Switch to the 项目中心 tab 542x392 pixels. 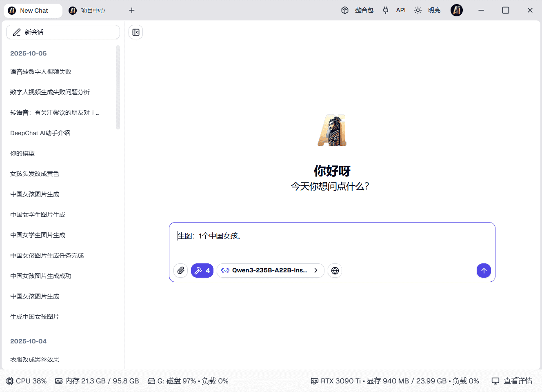pyautogui.click(x=87, y=10)
